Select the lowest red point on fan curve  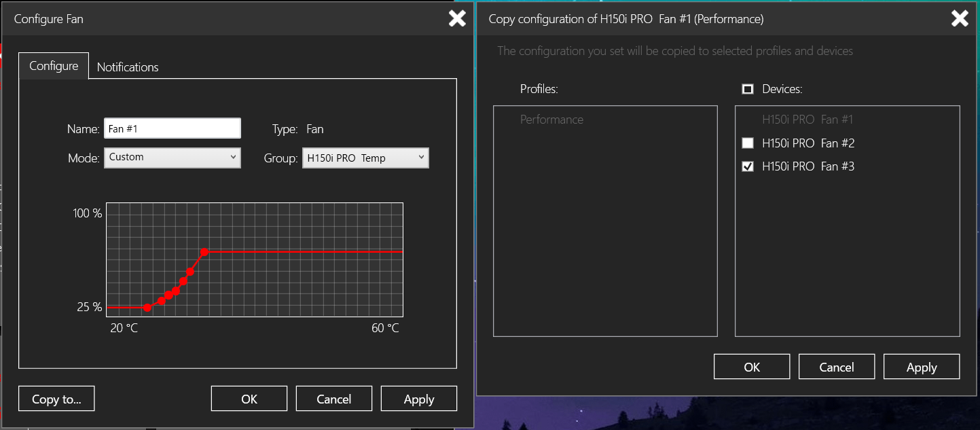[147, 308]
